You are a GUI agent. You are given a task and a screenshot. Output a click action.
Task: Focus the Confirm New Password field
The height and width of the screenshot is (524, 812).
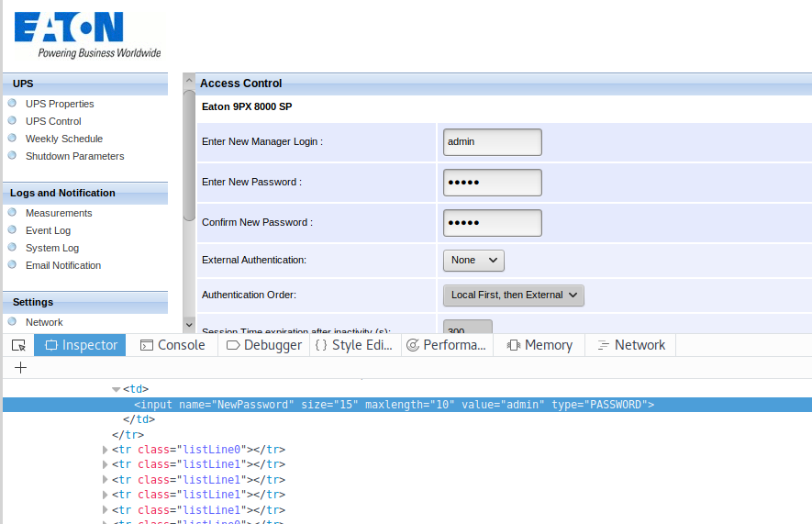493,223
